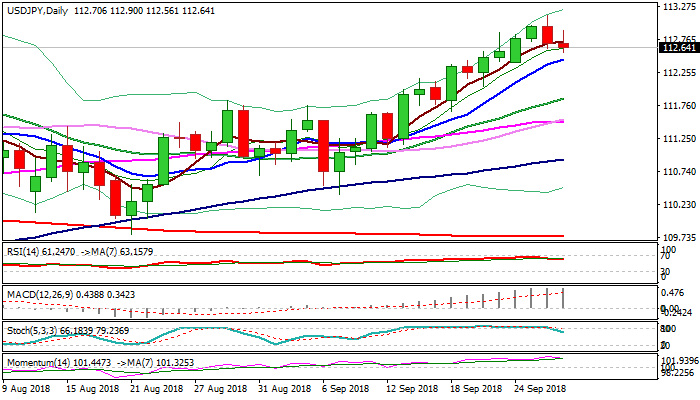The height and width of the screenshot is (400, 700).
Task: Click the current price tag 112.641
Action: 679,47
